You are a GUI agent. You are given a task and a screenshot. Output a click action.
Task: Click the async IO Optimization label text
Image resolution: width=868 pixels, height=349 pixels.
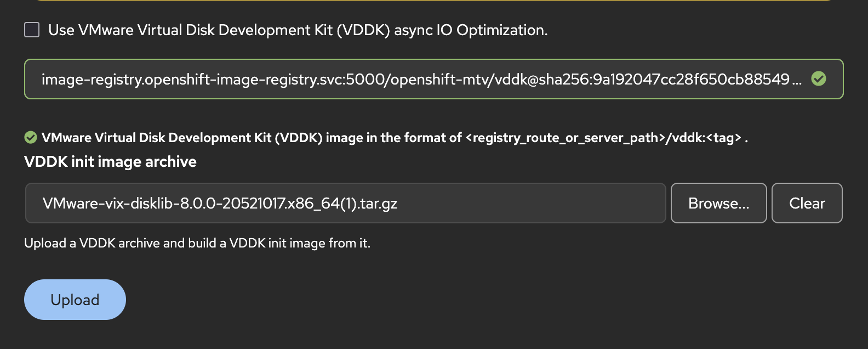(298, 30)
